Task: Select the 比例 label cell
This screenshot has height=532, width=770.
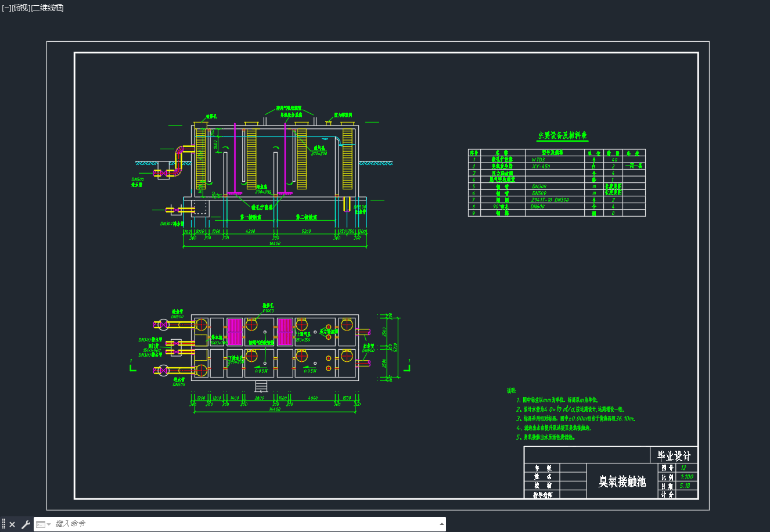Action: tap(667, 477)
